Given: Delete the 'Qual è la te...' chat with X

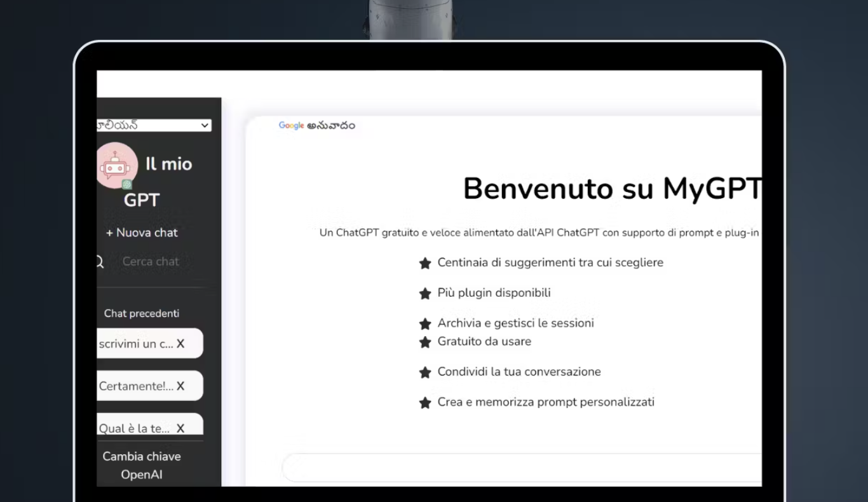Looking at the screenshot, I should [180, 428].
